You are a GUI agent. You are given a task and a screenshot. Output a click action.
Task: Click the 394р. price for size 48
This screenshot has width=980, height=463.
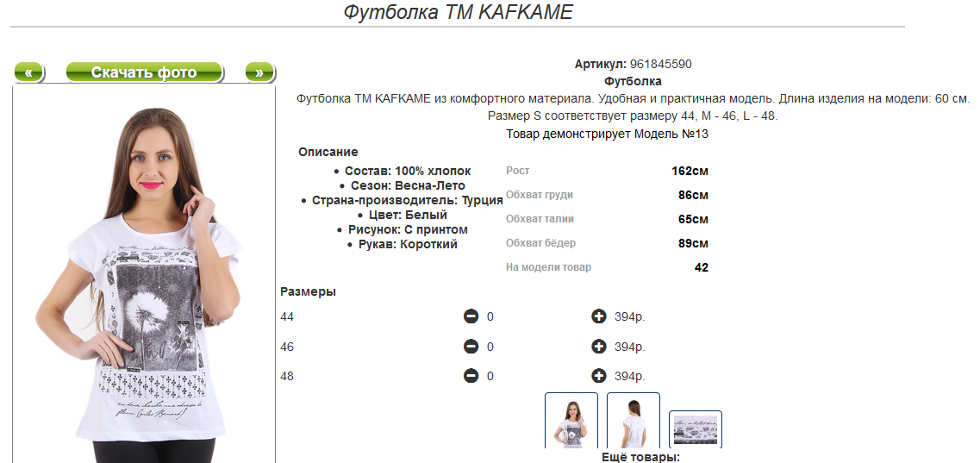[629, 376]
